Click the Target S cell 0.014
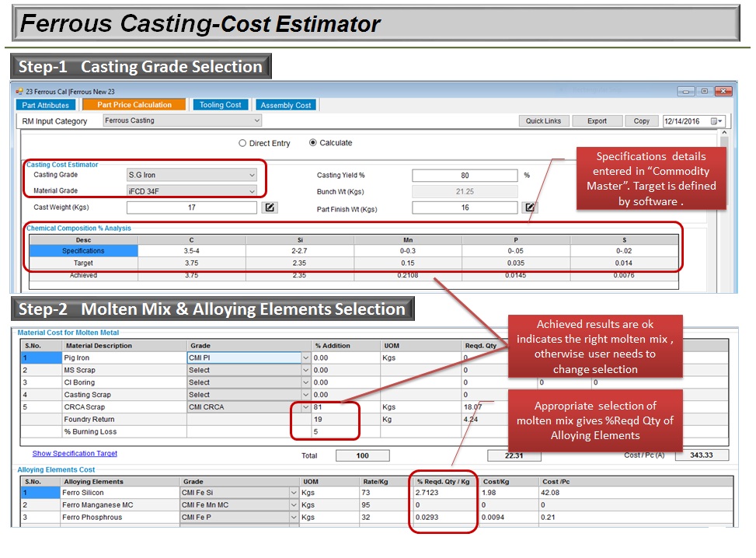The height and width of the screenshot is (558, 756). click(624, 263)
